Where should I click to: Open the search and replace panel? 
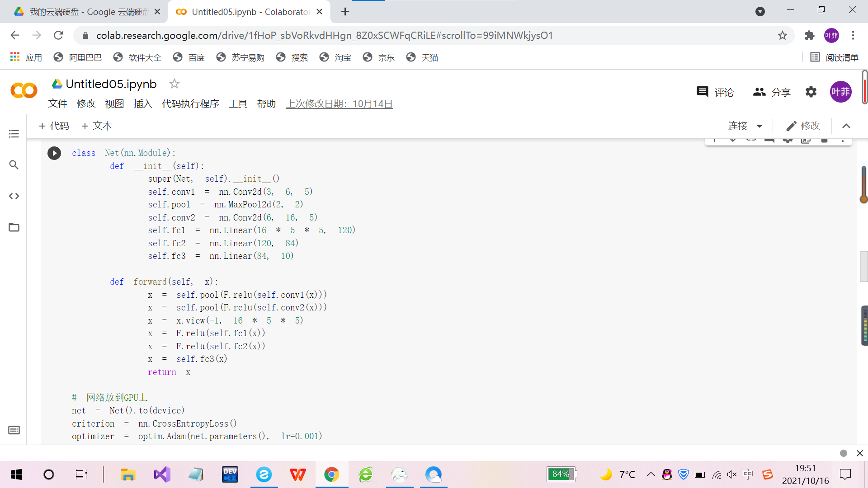[14, 165]
